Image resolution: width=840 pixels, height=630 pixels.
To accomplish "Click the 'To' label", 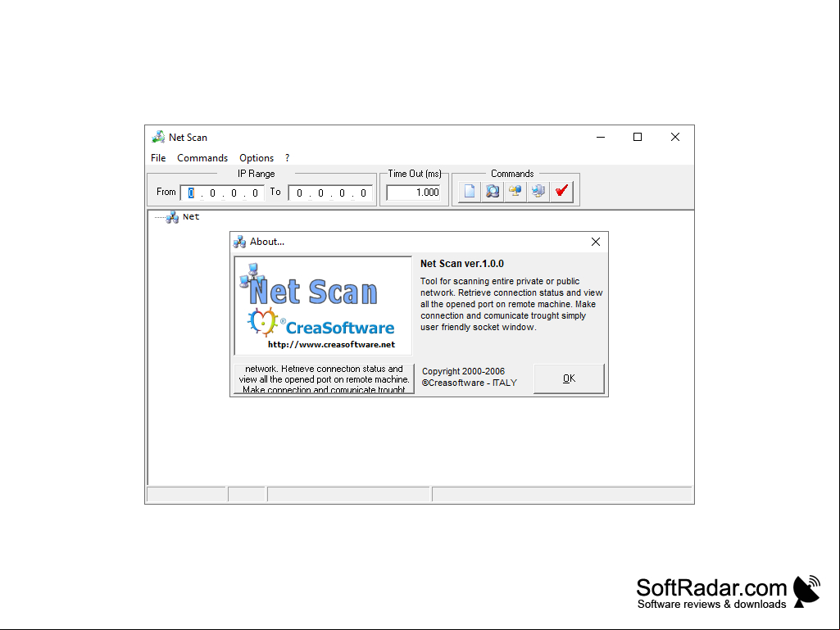I will pyautogui.click(x=275, y=192).
